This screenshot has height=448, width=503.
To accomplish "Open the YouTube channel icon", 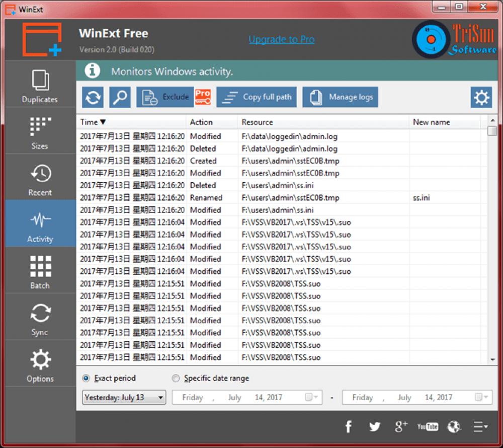I will click(x=428, y=426).
